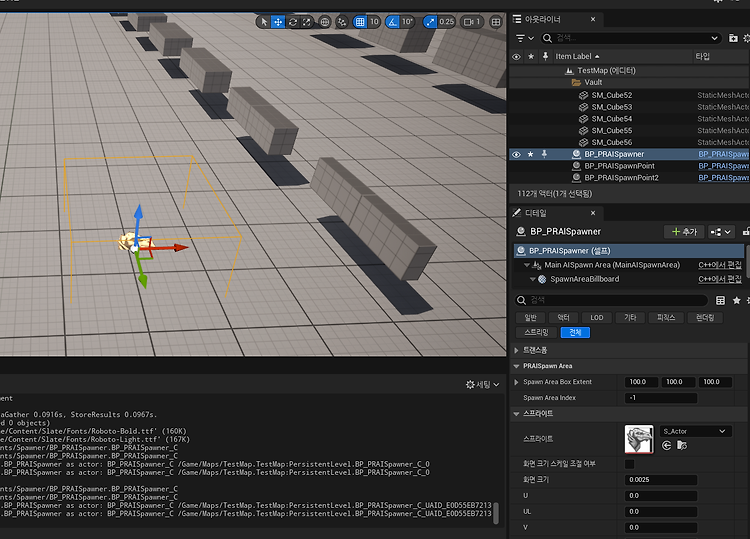Select the scale tool in viewport toolbar
The image size is (750, 539).
307,22
